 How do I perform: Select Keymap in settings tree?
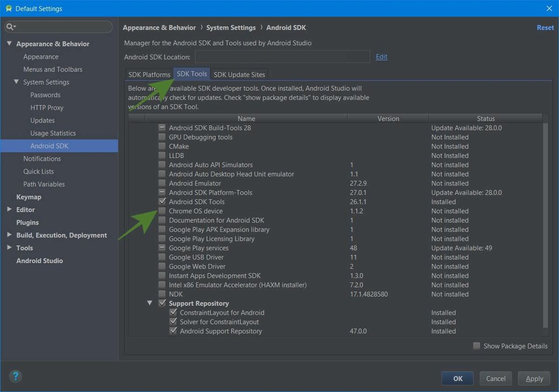[29, 197]
